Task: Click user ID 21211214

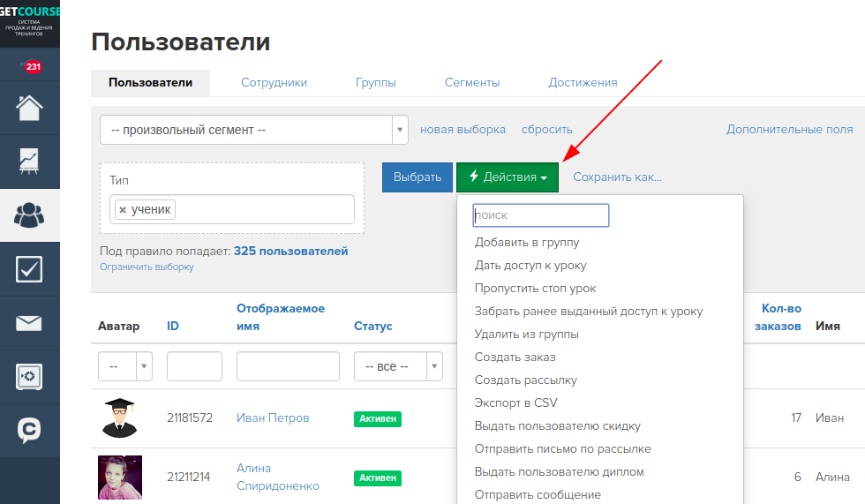Action: point(189,478)
